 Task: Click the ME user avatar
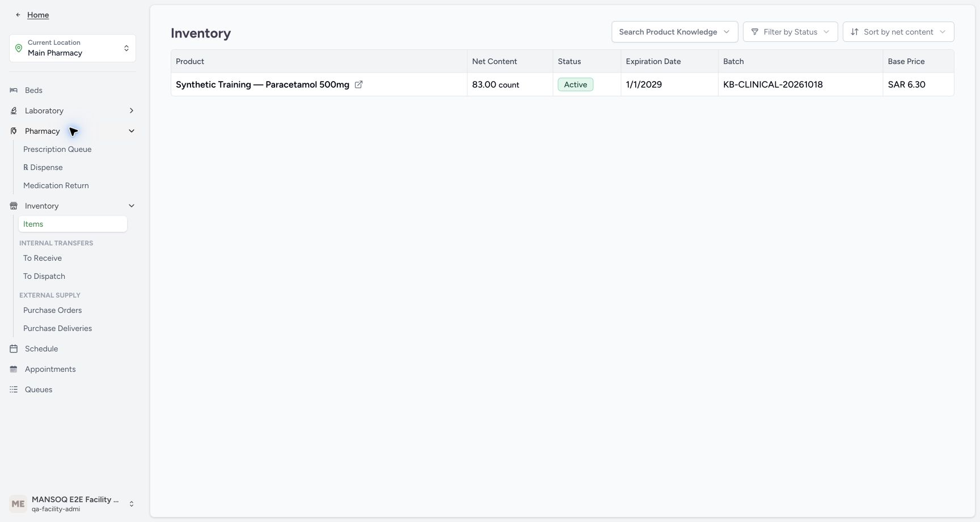(18, 503)
